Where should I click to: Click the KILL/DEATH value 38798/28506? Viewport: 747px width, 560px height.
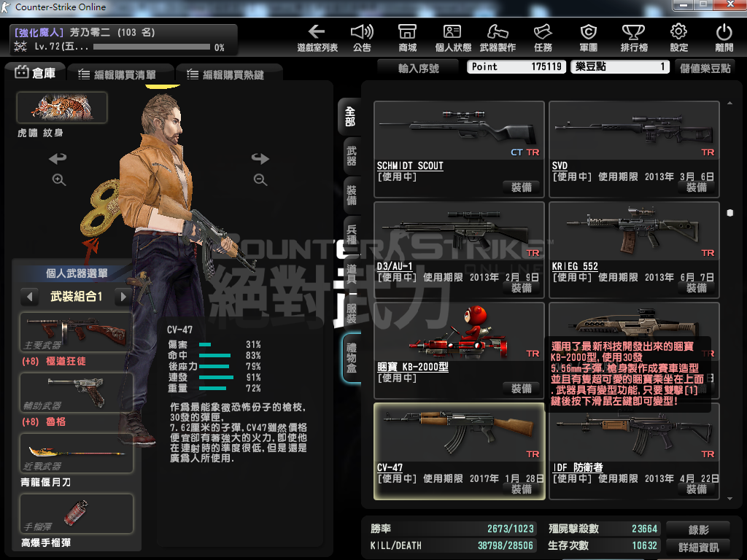pos(506,545)
